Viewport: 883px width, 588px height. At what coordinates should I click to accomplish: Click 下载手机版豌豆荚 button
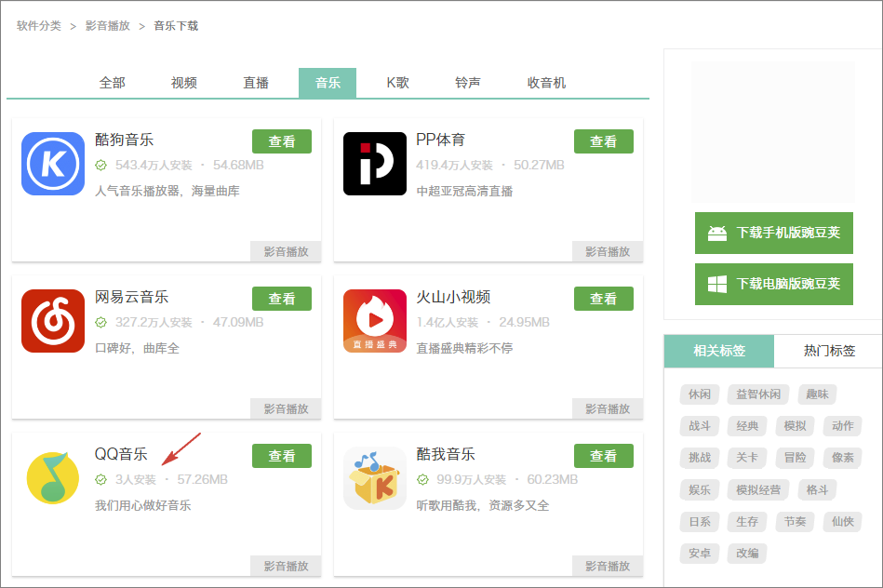[x=774, y=234]
